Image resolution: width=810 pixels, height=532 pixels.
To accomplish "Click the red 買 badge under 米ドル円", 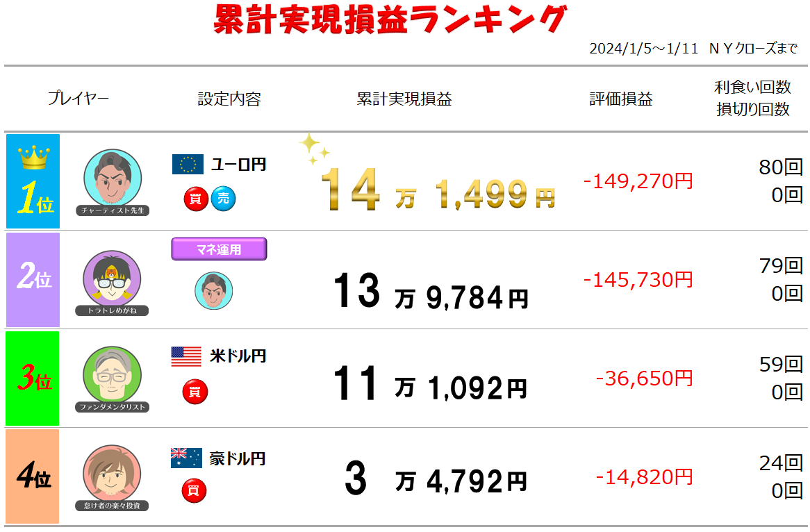I will [x=195, y=392].
